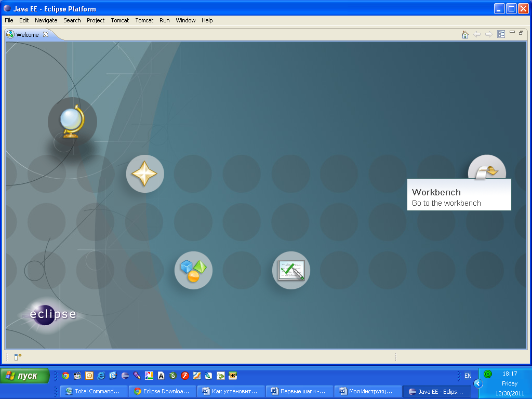Click the orange clock quick launch icon

(89, 376)
